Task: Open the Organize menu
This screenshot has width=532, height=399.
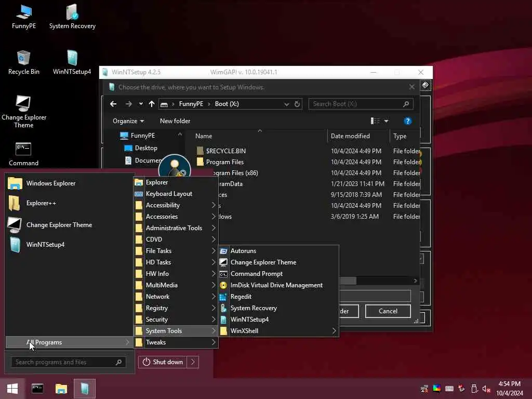Action: pyautogui.click(x=128, y=121)
